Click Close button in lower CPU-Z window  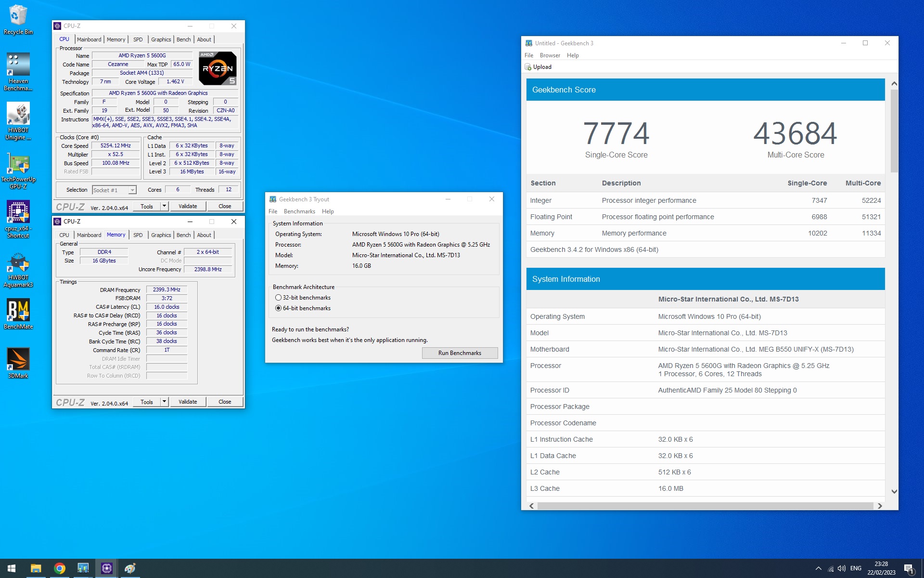pos(225,402)
